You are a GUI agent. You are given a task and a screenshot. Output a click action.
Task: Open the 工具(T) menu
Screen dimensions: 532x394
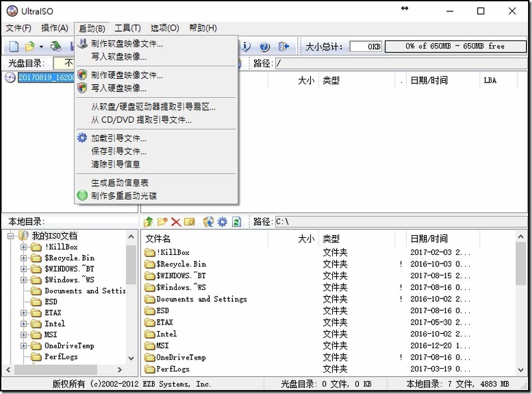point(128,28)
